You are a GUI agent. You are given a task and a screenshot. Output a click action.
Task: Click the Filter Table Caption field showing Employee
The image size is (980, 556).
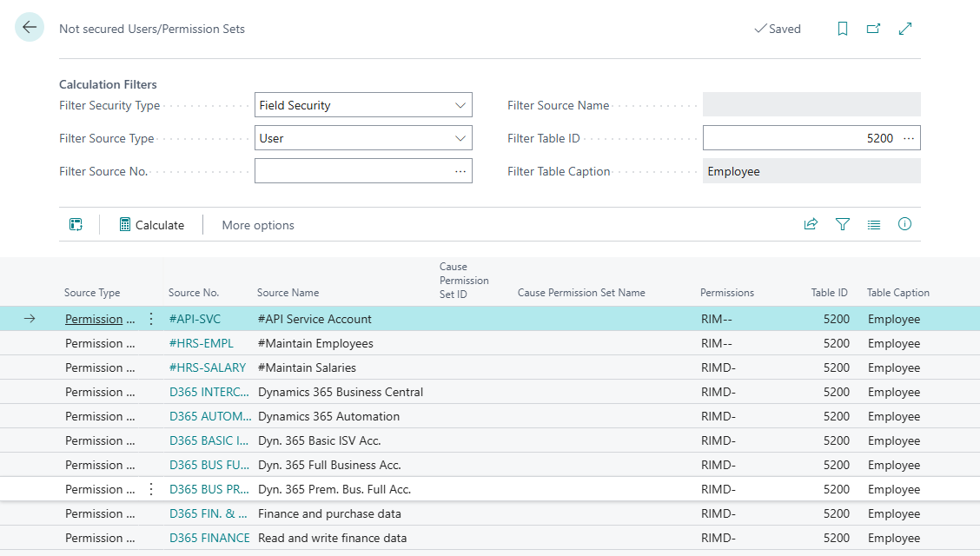[811, 171]
